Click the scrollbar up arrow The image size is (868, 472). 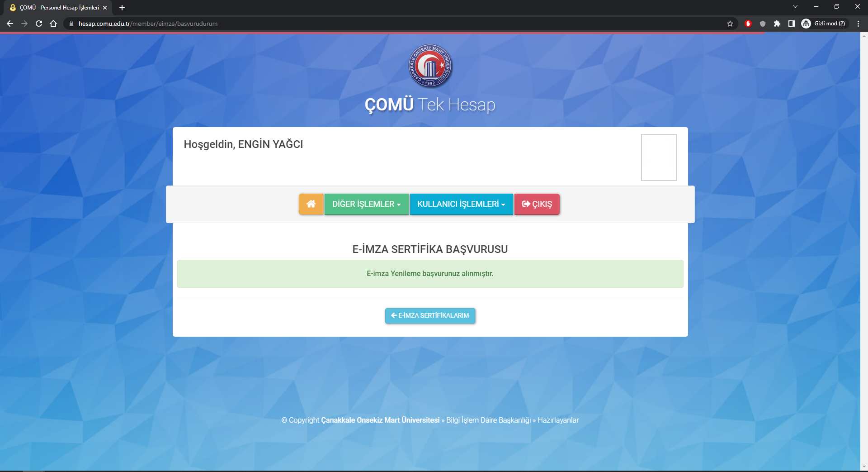[x=864, y=36]
